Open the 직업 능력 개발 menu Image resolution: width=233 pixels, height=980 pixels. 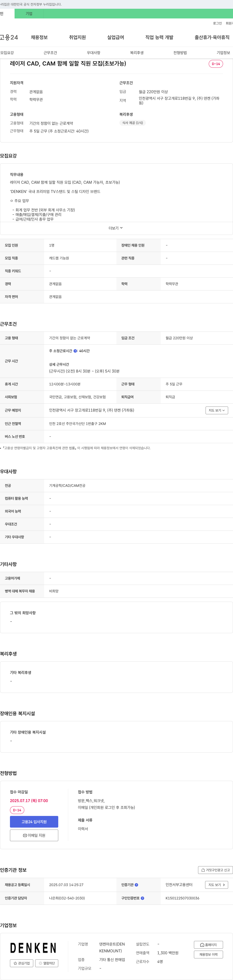click(159, 37)
